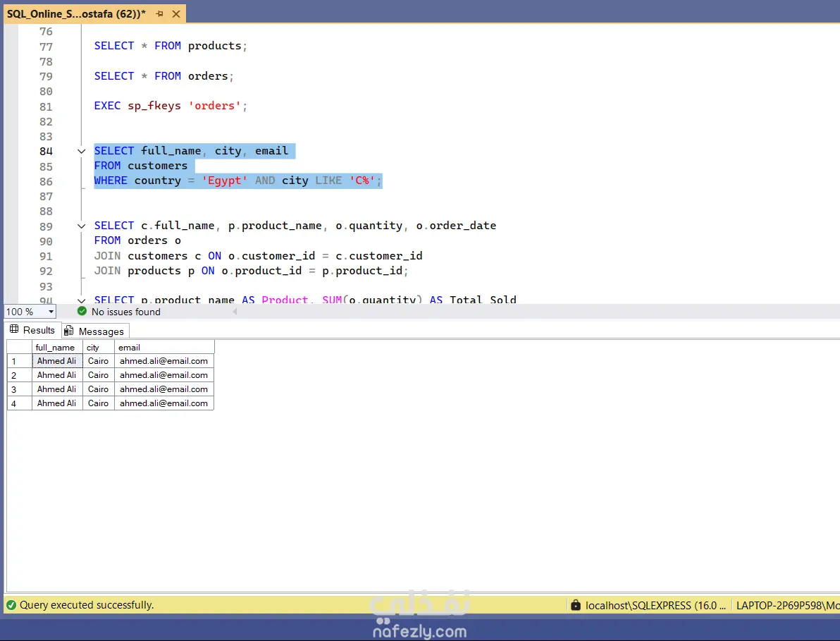The height and width of the screenshot is (641, 840).
Task: Click the ahmed.ali@email.com cell in row 1
Action: [x=163, y=360]
